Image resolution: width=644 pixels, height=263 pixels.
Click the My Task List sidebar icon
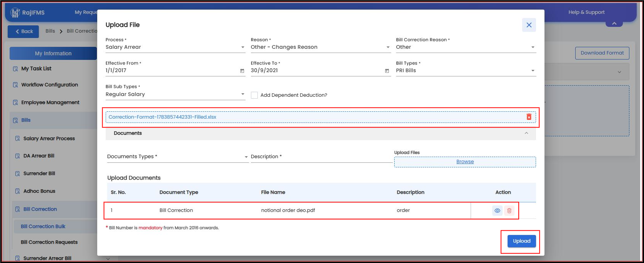[x=15, y=69]
